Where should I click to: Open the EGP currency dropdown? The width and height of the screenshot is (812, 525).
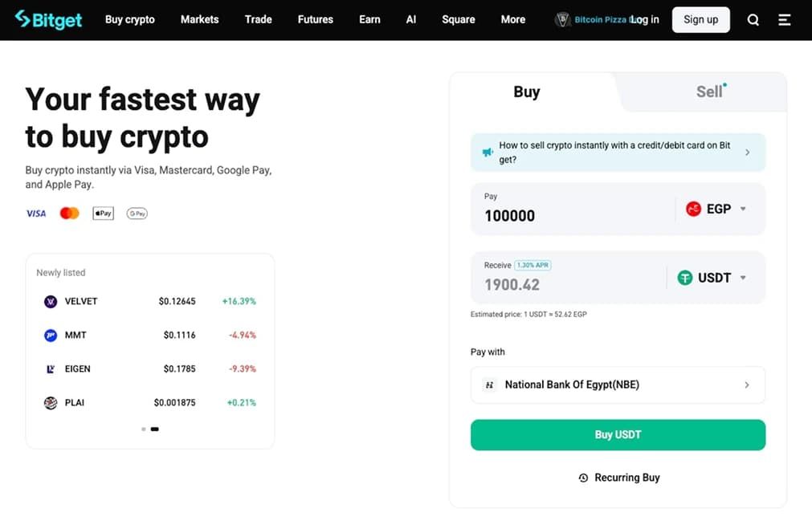coord(716,210)
